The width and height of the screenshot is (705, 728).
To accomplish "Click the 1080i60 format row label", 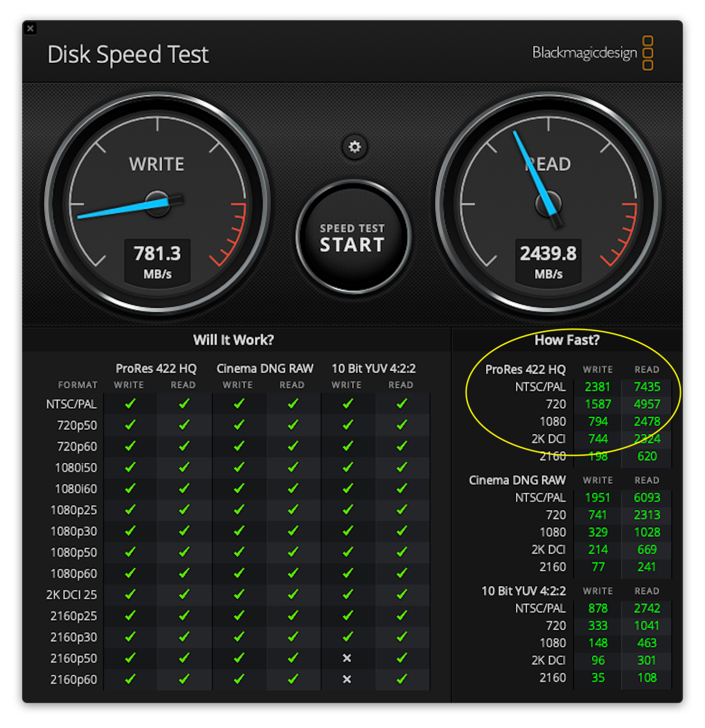I will [x=76, y=489].
